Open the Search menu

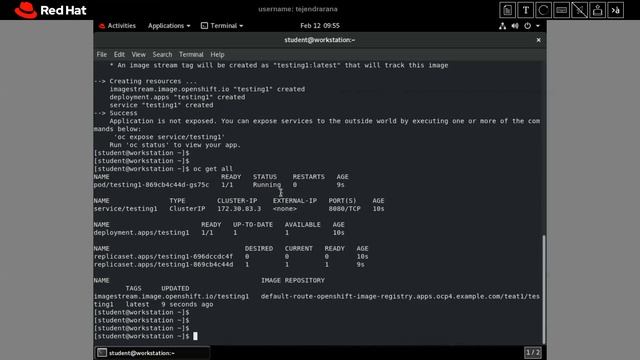pos(162,54)
